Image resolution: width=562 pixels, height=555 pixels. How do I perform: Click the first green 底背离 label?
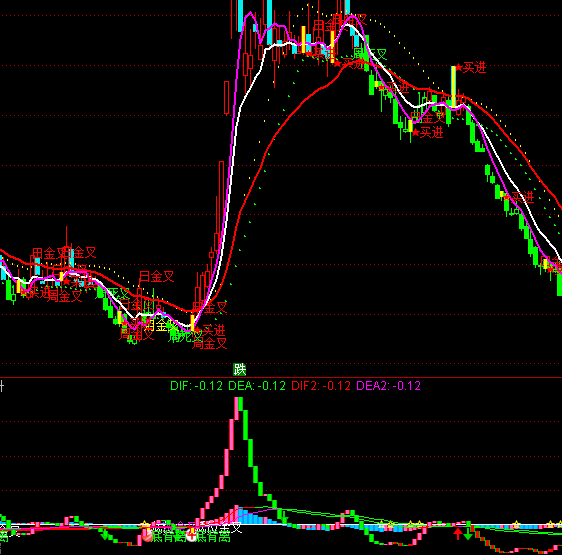coord(168,537)
